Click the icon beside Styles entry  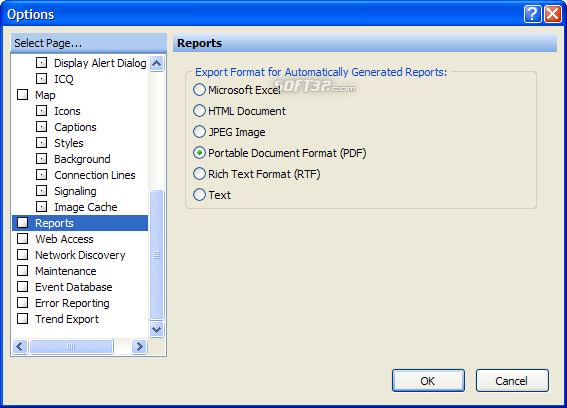(42, 142)
